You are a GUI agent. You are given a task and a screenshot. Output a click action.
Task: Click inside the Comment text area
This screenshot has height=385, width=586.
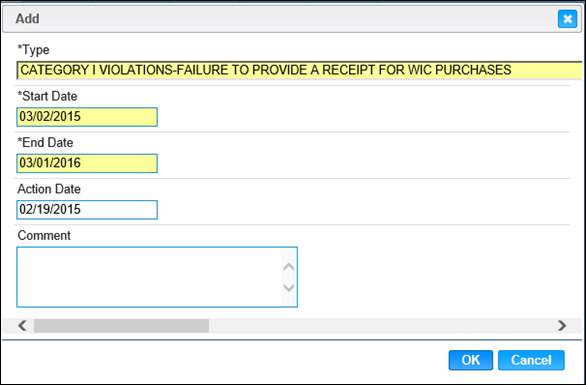149,277
